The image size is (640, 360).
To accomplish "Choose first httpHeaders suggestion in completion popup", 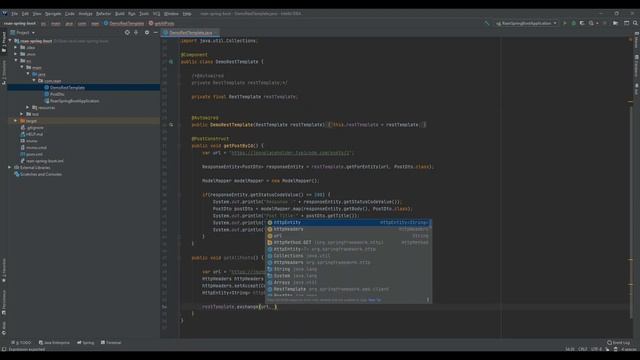I will tap(349, 229).
